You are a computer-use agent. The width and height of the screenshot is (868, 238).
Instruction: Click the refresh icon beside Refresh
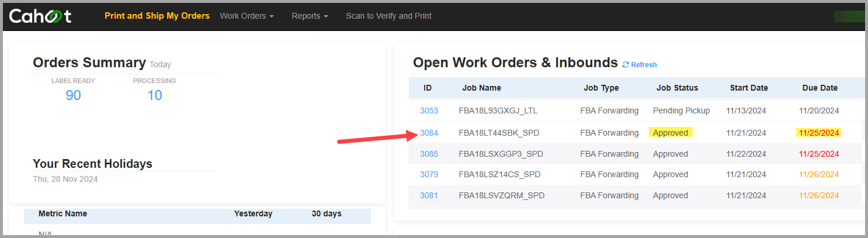pos(626,65)
